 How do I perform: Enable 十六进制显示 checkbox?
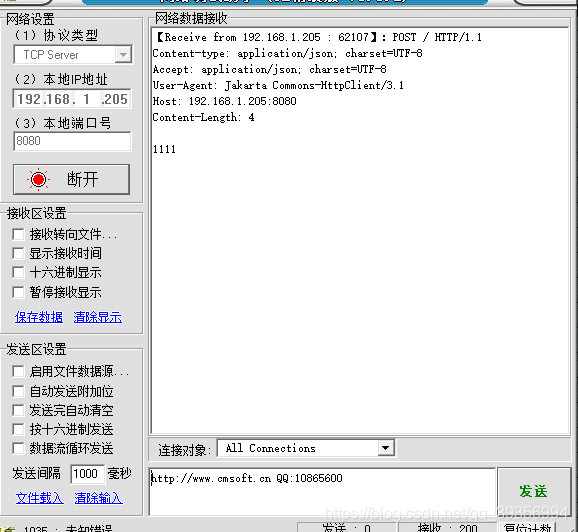(18, 272)
